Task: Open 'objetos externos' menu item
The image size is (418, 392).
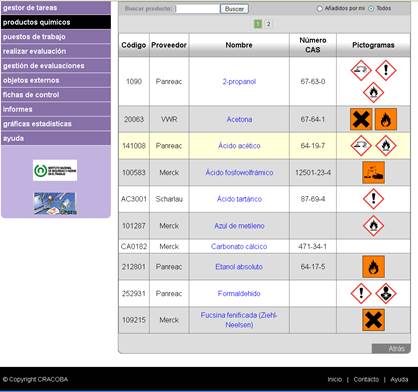Action: point(56,80)
